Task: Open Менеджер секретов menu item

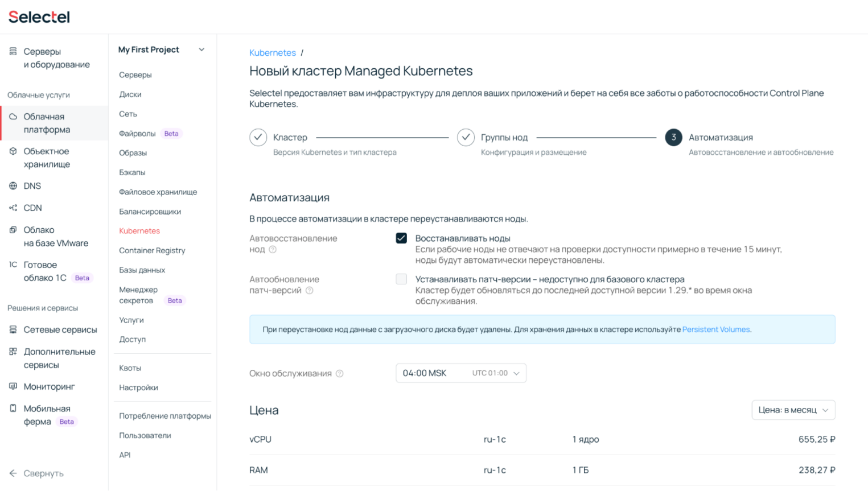Action: click(x=138, y=295)
